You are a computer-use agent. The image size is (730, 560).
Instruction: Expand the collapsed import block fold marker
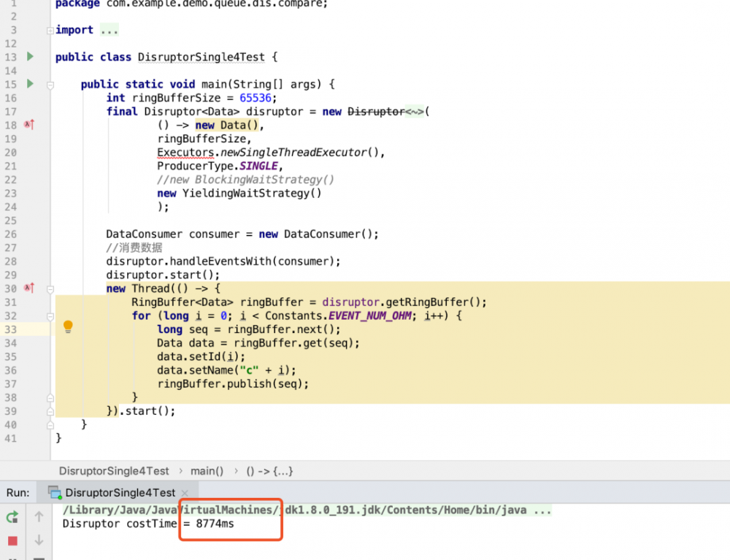pos(50,31)
